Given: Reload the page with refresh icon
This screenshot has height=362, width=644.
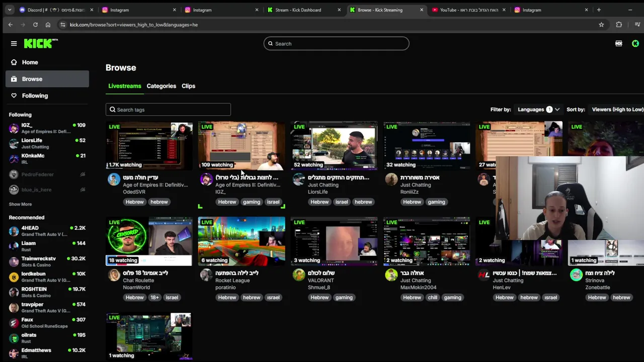Looking at the screenshot, I should [x=35, y=25].
